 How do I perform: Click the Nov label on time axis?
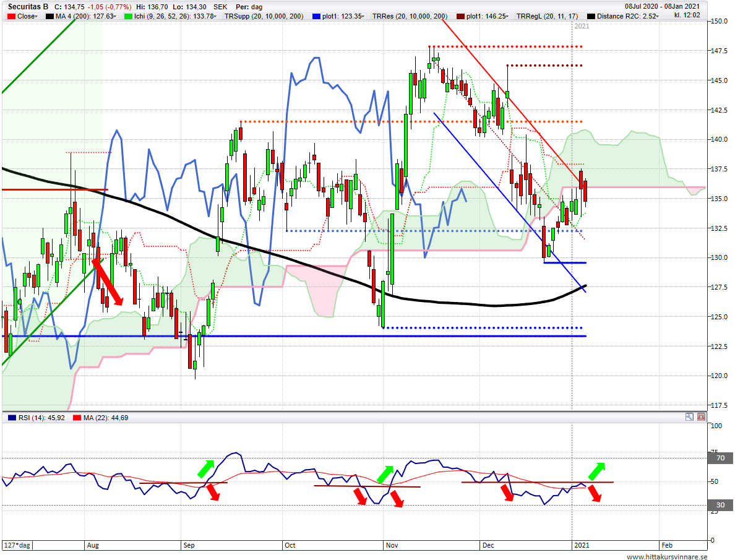392,546
